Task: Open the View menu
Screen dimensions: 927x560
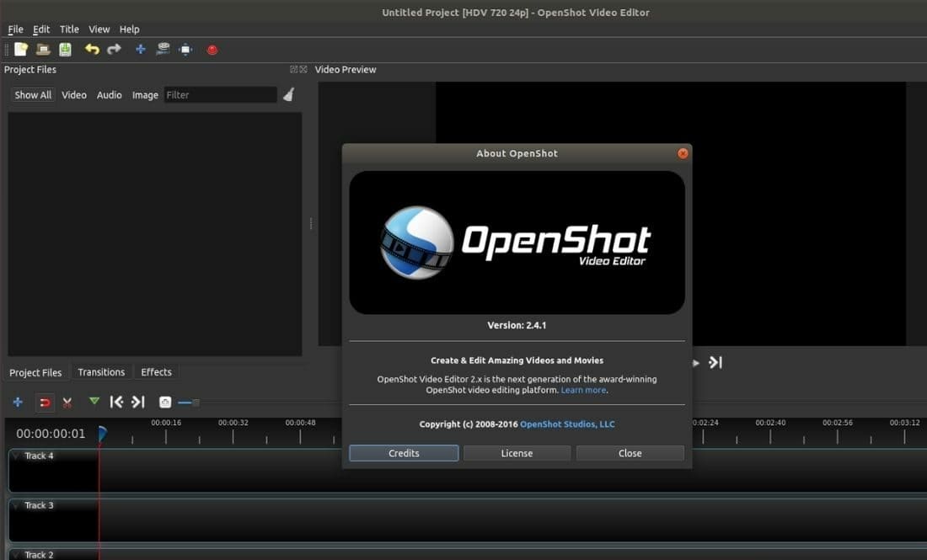Action: coord(99,29)
